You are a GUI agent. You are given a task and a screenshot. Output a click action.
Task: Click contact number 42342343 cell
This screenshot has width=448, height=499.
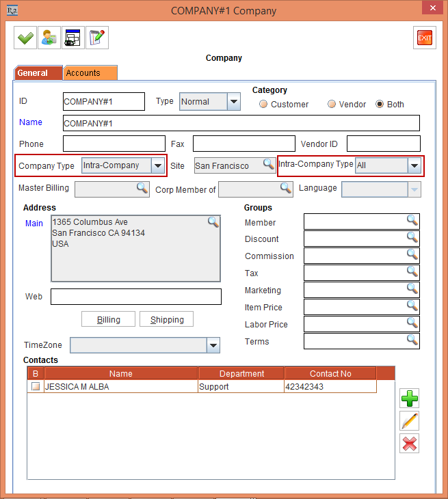(x=330, y=387)
